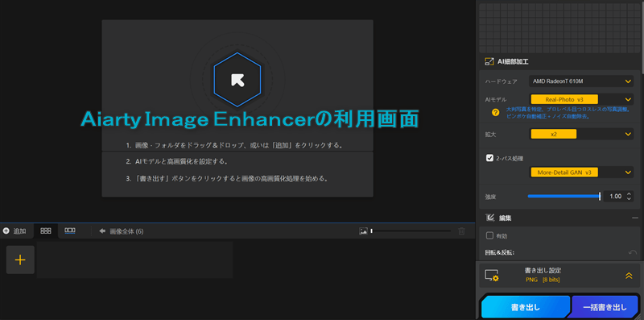Open the AIモデル Real-Photo v3 dropdown
Screen dimensions: 644x320
coord(581,99)
